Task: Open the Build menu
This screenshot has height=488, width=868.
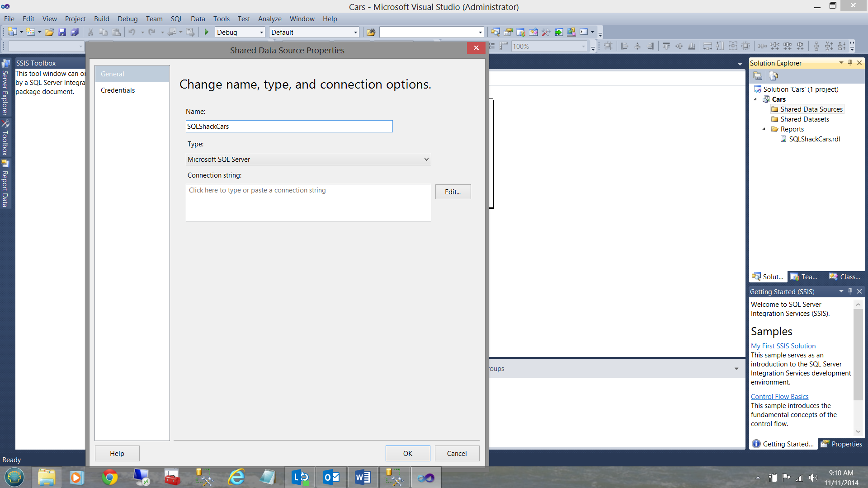Action: (101, 19)
